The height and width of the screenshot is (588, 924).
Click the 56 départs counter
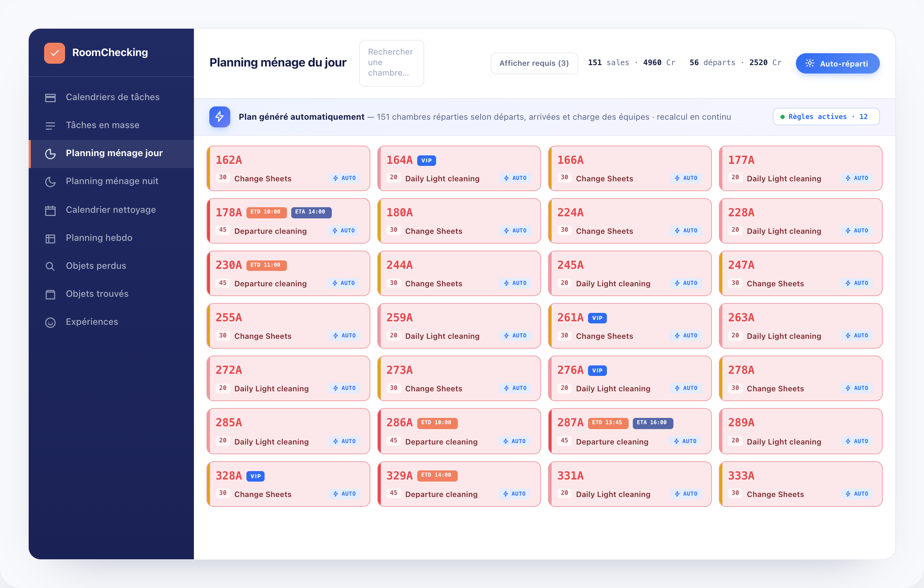(735, 63)
